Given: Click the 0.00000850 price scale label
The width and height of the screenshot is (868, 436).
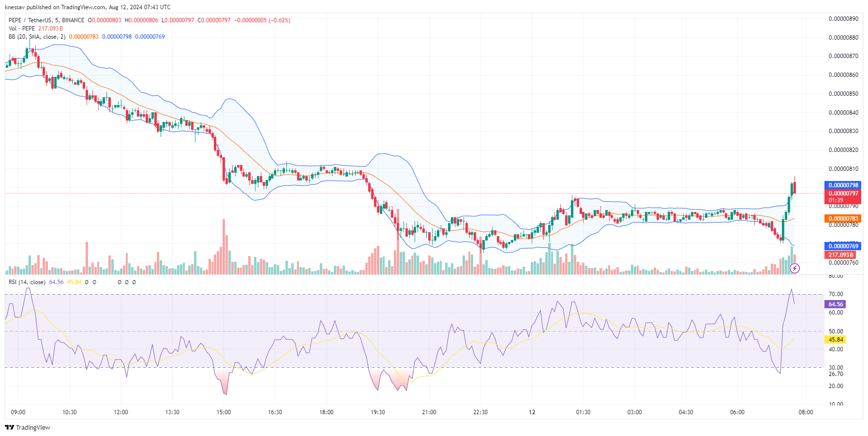Looking at the screenshot, I should (x=844, y=94).
